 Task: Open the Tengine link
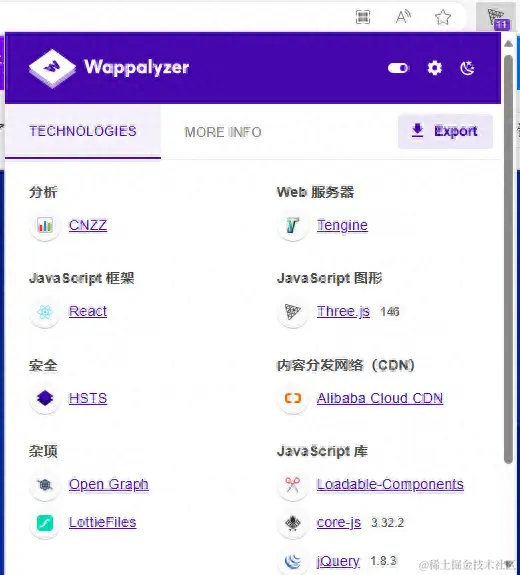point(342,225)
